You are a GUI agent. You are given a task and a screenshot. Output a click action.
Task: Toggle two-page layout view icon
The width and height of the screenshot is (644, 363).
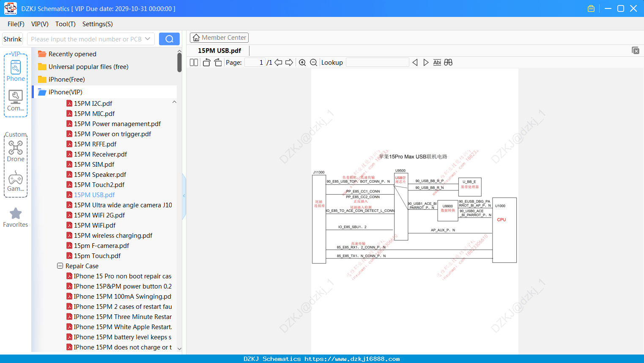[194, 63]
